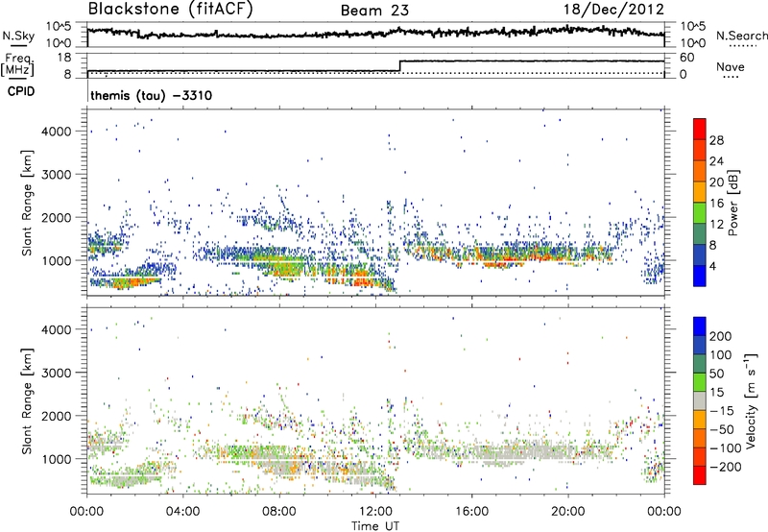Click the frequency step at 13:00 UT
The width and height of the screenshot is (768, 532).
click(399, 66)
